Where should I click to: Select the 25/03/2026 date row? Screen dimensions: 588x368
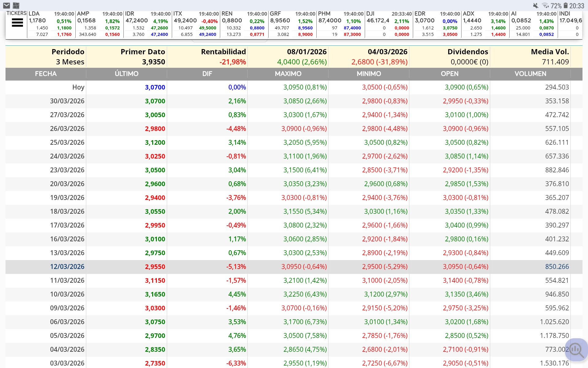pyautogui.click(x=294, y=143)
